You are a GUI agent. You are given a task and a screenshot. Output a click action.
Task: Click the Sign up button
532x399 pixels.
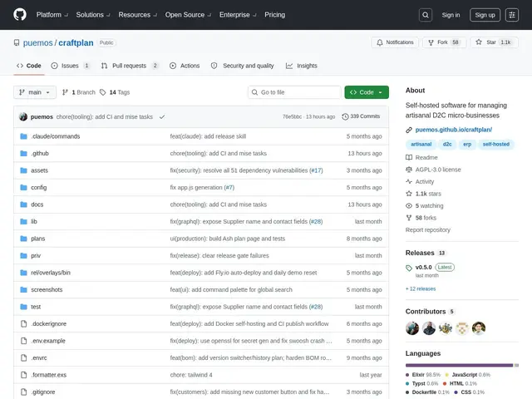[485, 15]
